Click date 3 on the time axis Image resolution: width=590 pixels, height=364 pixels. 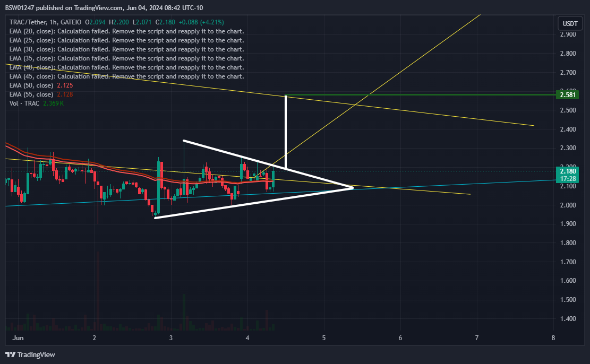tap(171, 337)
